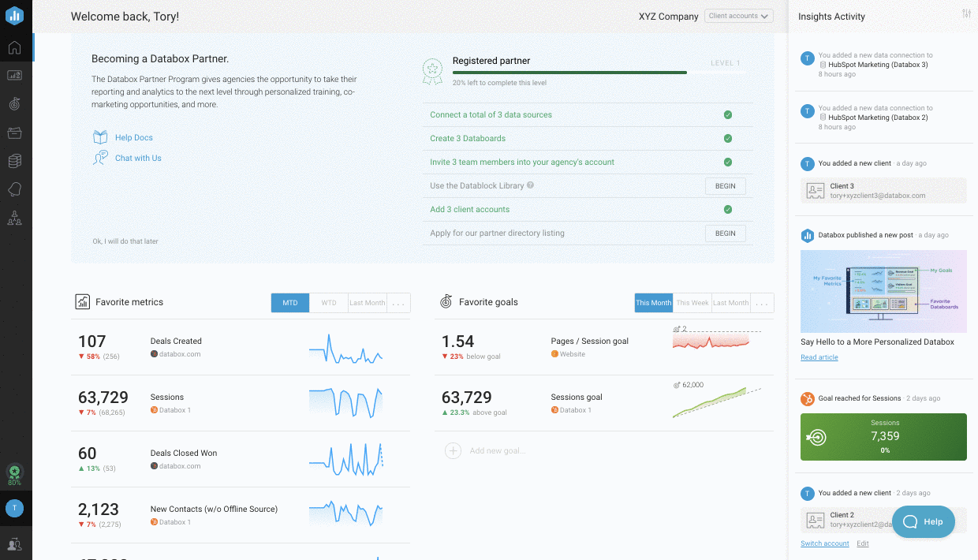978x560 pixels.
Task: Click the Favorite goals target icon
Action: 446,301
